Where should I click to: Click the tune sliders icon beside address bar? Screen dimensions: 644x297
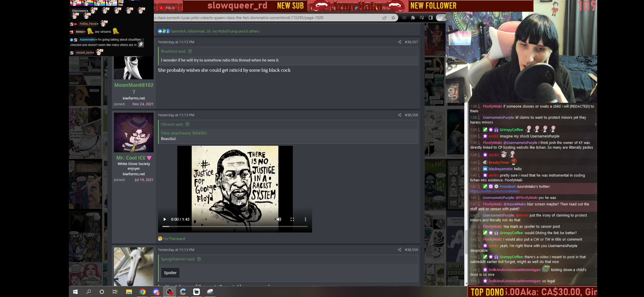click(x=404, y=18)
